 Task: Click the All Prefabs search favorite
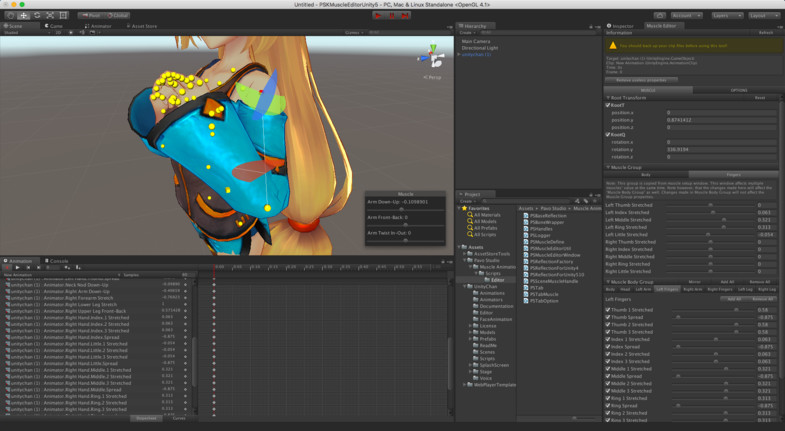pos(482,228)
